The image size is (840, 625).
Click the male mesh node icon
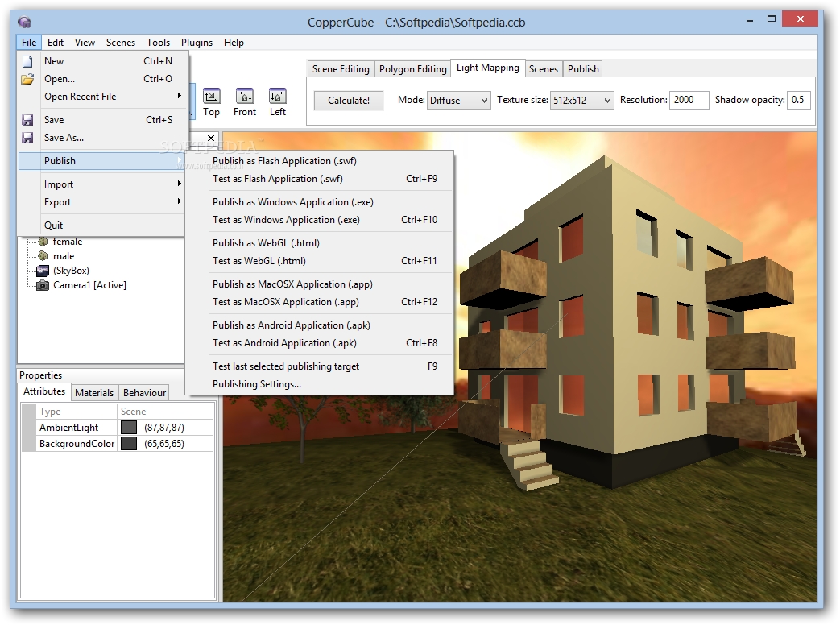[x=43, y=256]
